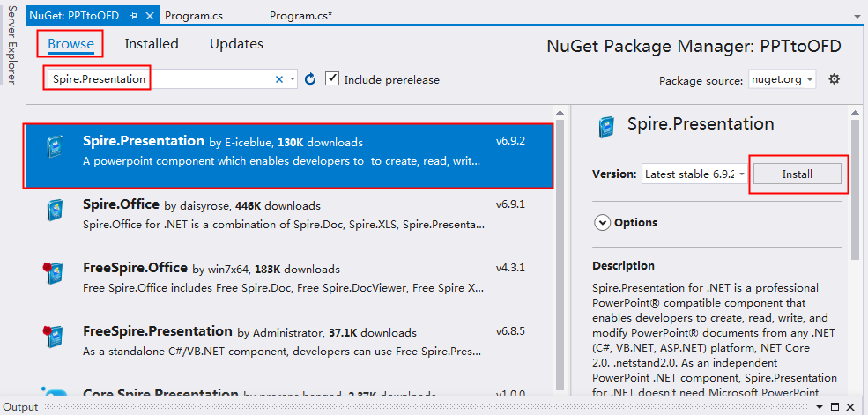
Task: Open the document tabs overflow dropdown
Action: coord(857,17)
